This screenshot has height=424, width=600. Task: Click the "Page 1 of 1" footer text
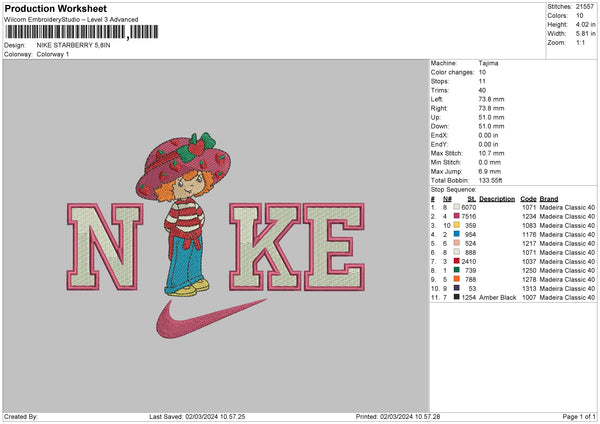[x=579, y=416]
